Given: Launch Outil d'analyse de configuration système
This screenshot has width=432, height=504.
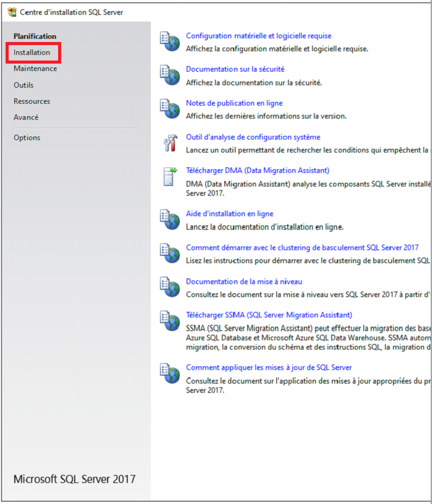Looking at the screenshot, I should tap(253, 137).
